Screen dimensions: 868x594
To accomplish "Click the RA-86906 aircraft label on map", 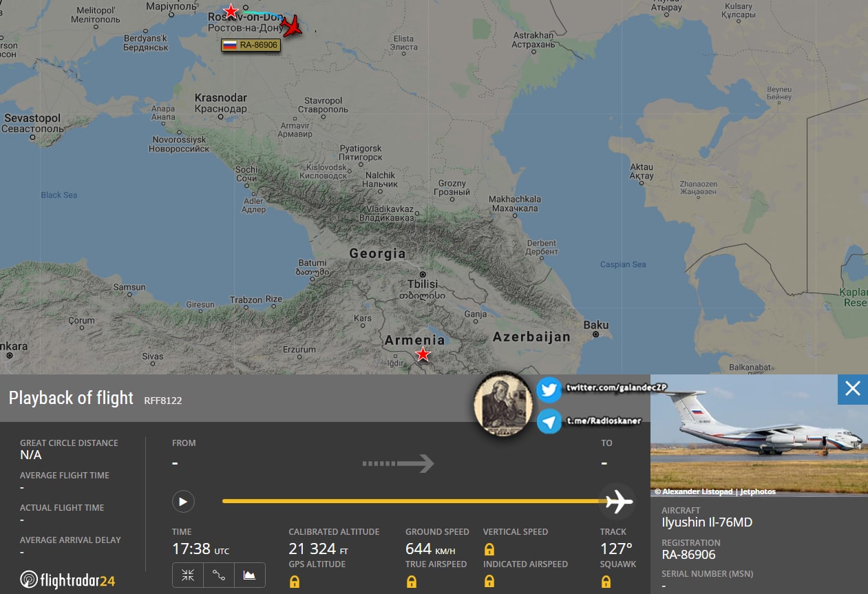I will click(x=251, y=45).
